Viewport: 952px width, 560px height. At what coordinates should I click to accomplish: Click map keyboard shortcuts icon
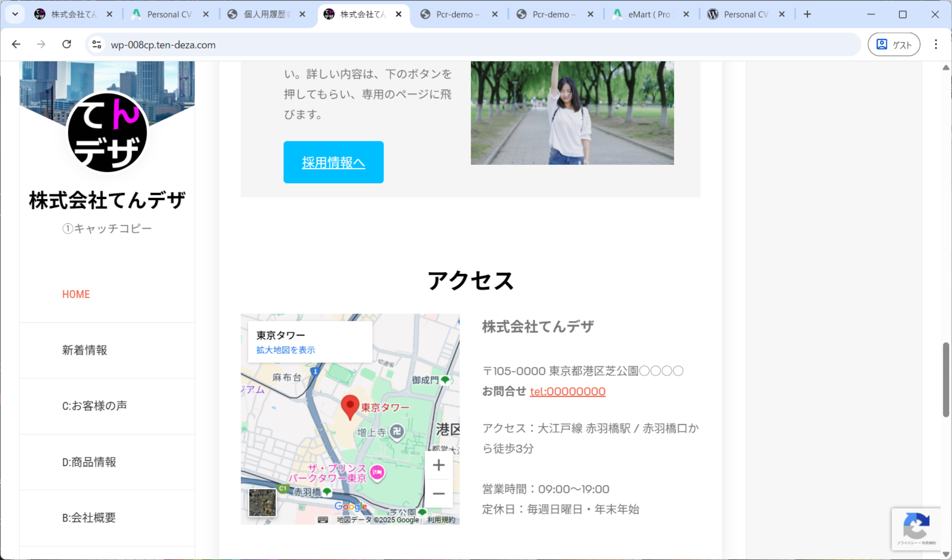click(x=323, y=519)
